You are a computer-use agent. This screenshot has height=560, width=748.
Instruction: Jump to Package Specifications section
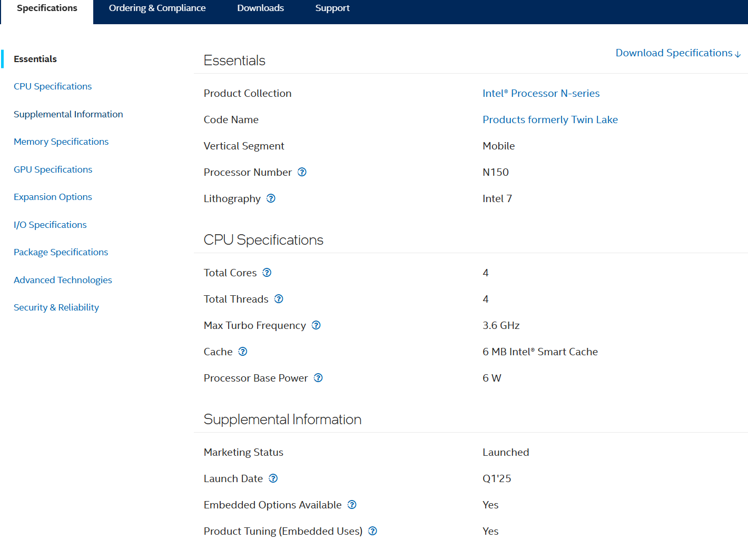[61, 252]
